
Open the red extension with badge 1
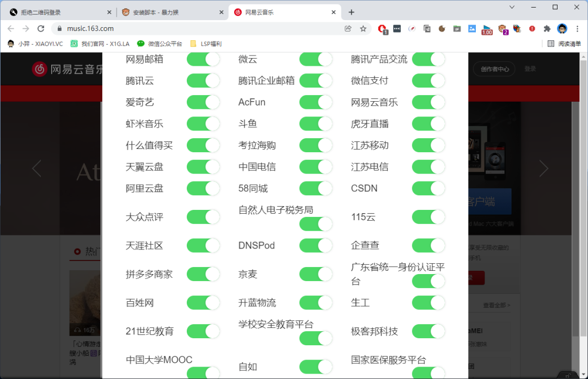[382, 29]
